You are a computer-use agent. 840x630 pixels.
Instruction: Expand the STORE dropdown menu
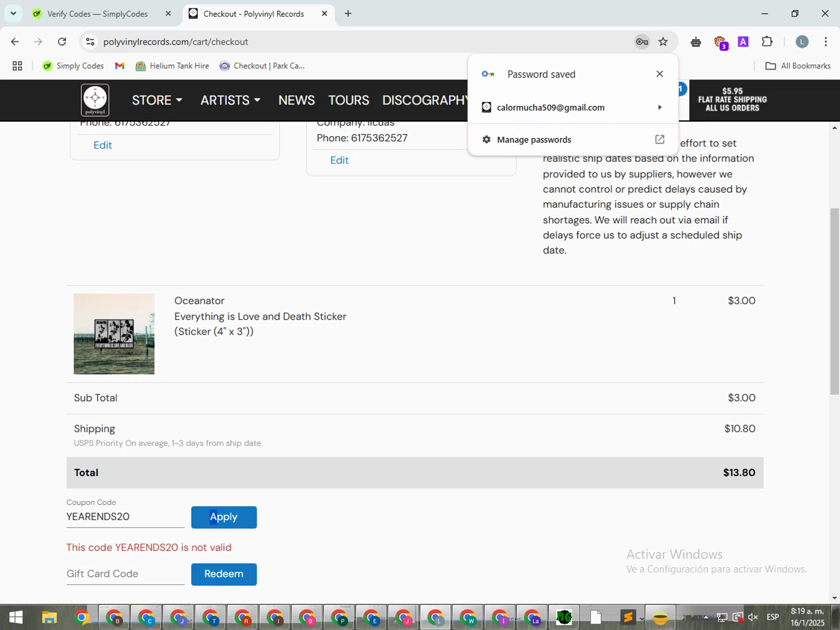157,100
